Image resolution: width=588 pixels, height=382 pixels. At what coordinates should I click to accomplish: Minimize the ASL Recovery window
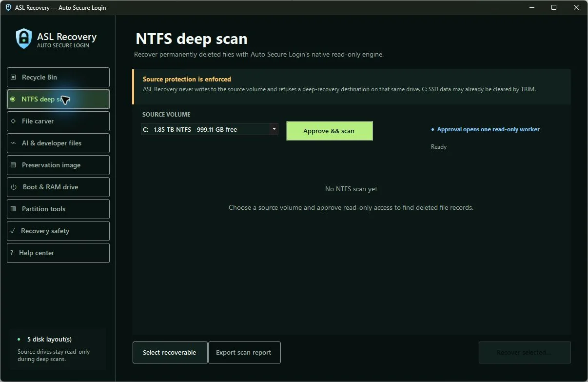tap(531, 7)
